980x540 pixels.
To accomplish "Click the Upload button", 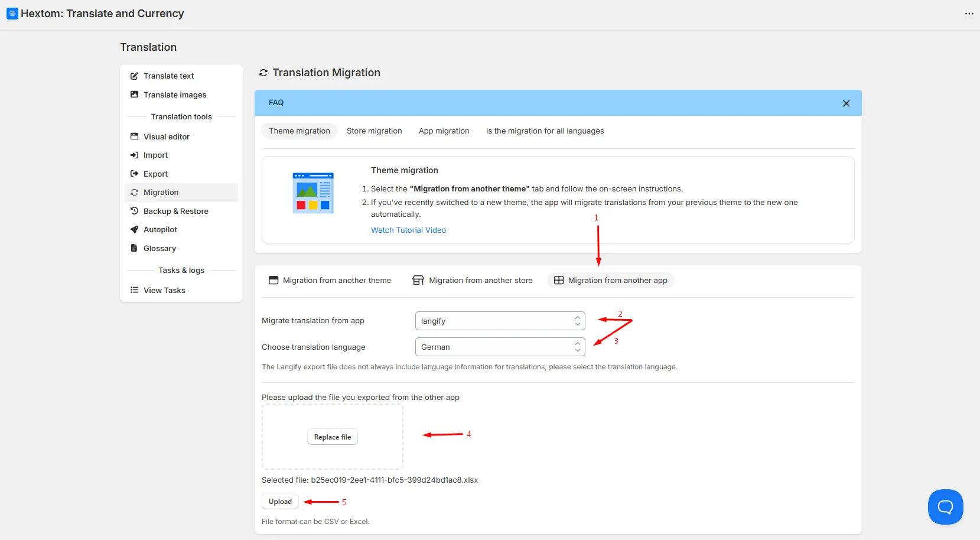I will point(280,502).
